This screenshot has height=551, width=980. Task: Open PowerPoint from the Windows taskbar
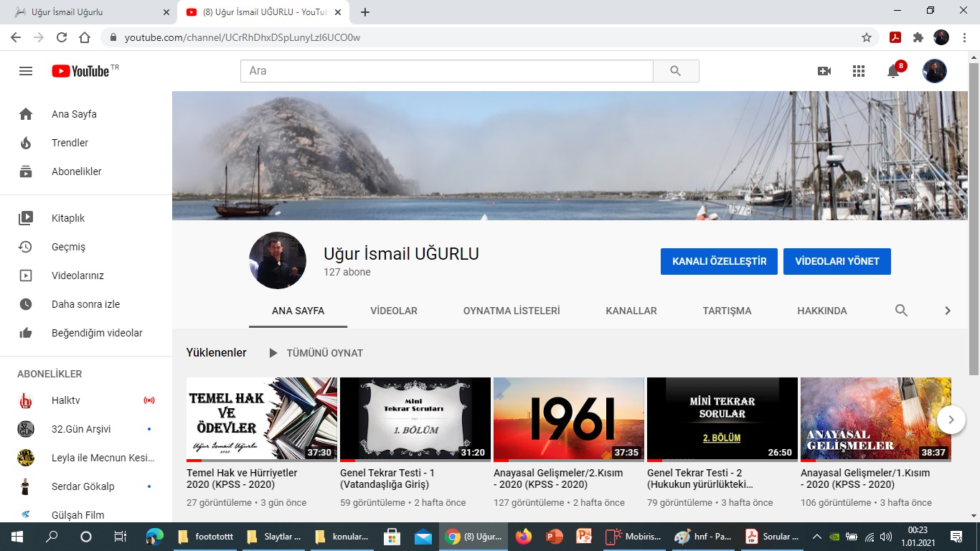pyautogui.click(x=554, y=537)
